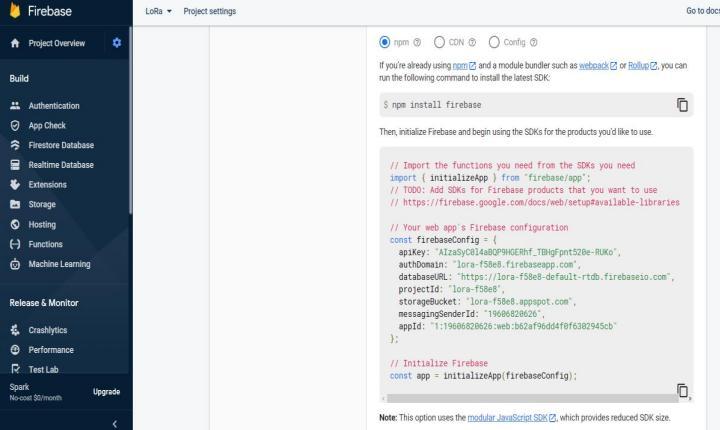Click the Upgrade plan button
720x430 pixels.
point(107,392)
